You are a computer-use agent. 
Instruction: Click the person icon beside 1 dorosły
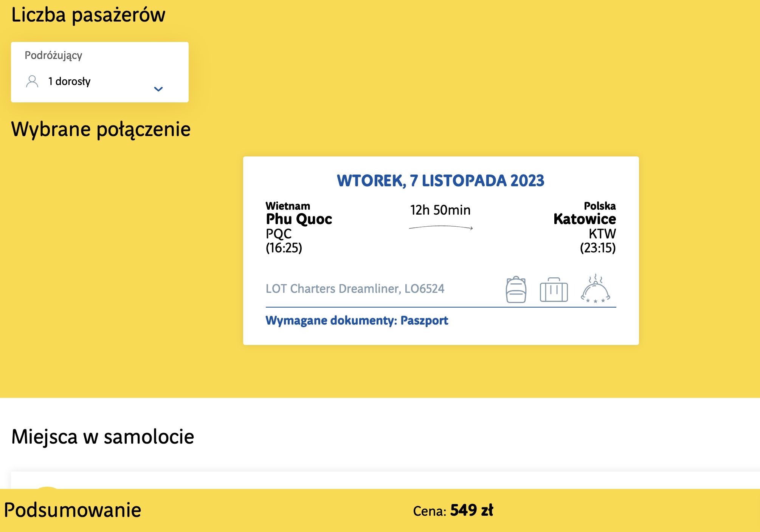pyautogui.click(x=32, y=81)
